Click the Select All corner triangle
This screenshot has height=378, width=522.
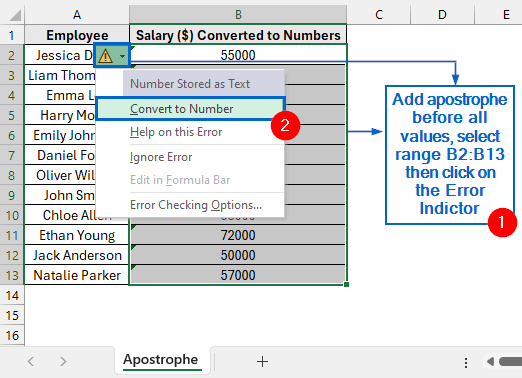pyautogui.click(x=14, y=15)
